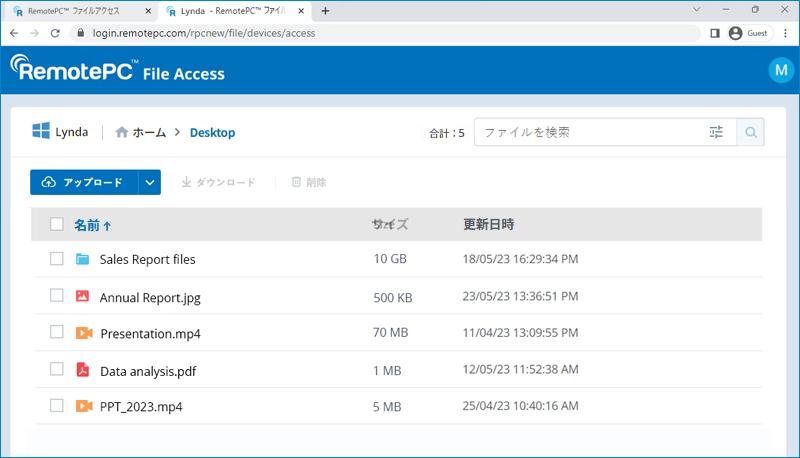This screenshot has width=800, height=458.
Task: Open the browser tab search chevron
Action: 696,10
